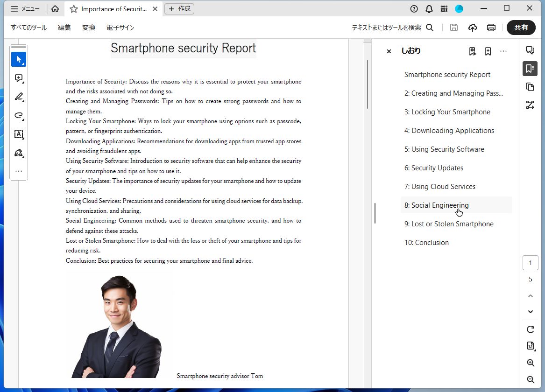Rotate the page view
Screen dimensions: 545x392
pos(531,329)
